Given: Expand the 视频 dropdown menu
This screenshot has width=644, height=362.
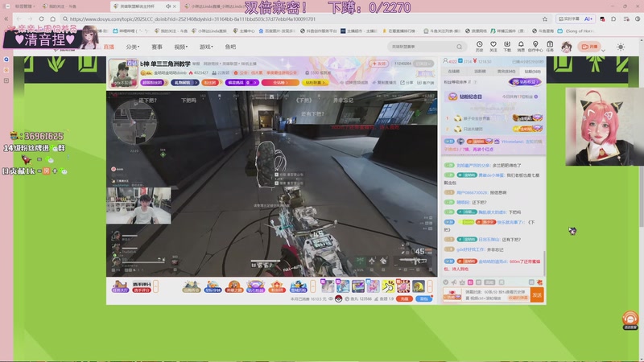Looking at the screenshot, I should (x=180, y=47).
